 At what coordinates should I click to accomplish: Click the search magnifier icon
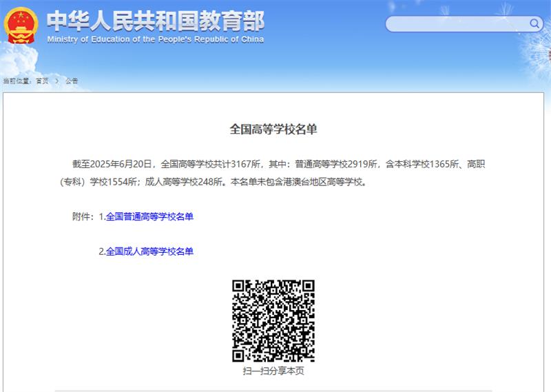[x=534, y=23]
